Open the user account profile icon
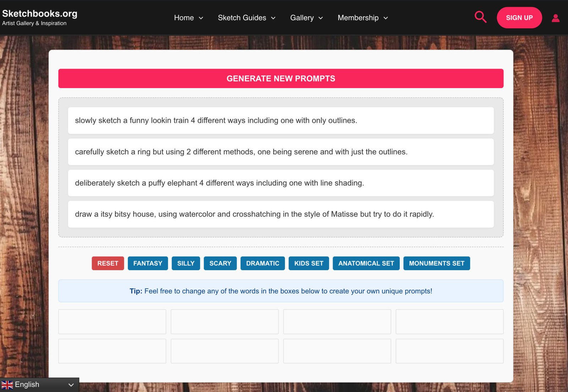The width and height of the screenshot is (568, 392). (556, 18)
